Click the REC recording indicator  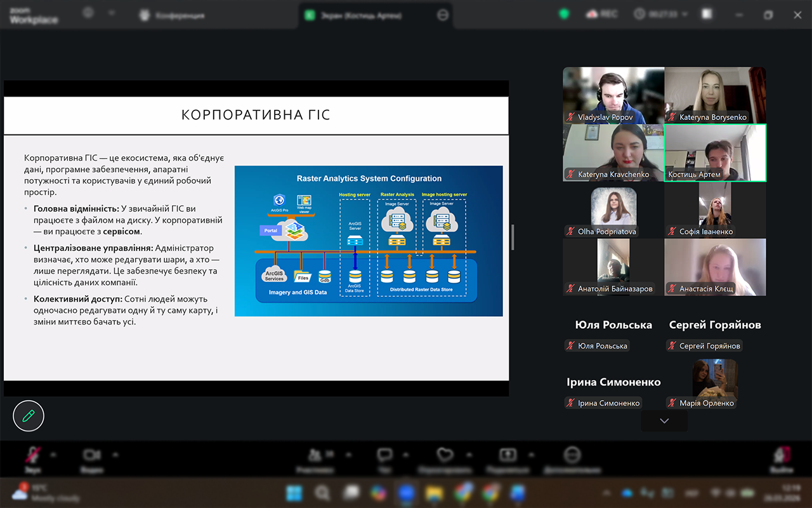[602, 14]
